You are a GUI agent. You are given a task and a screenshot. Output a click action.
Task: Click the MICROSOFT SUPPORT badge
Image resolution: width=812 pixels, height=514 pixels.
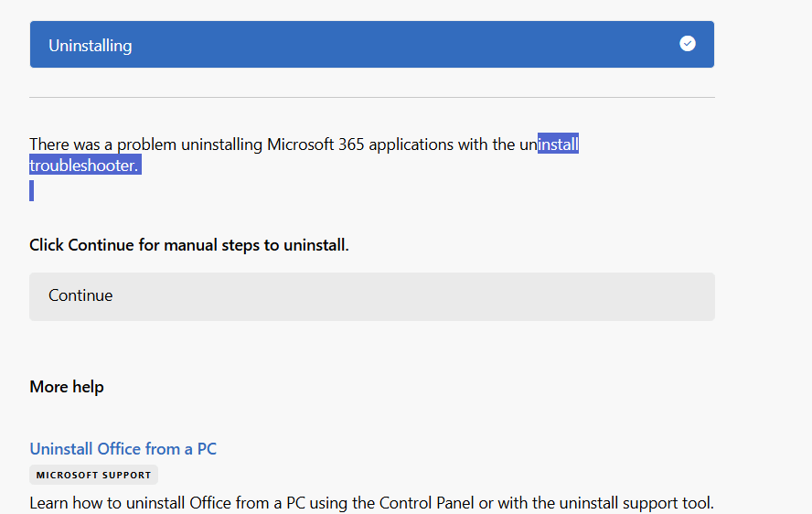[94, 475]
